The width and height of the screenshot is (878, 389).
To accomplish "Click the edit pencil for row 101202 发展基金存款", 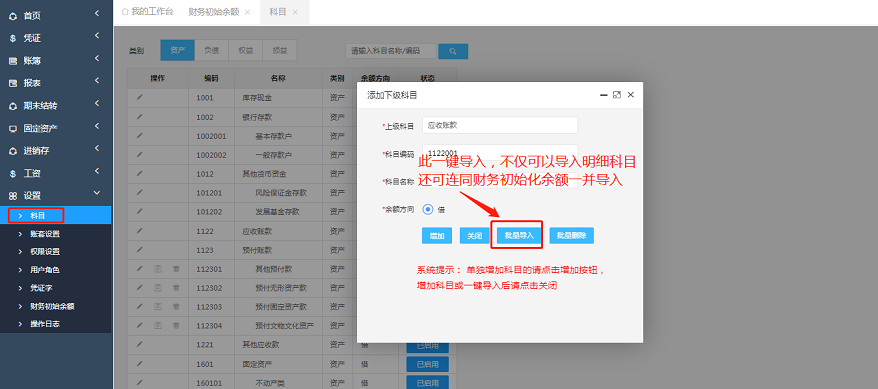I will coord(139,212).
